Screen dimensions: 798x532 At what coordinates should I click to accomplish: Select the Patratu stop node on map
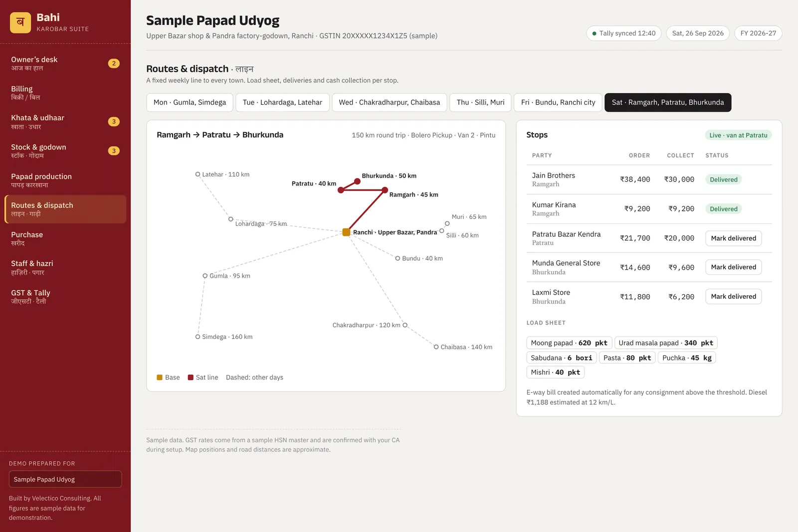341,190
